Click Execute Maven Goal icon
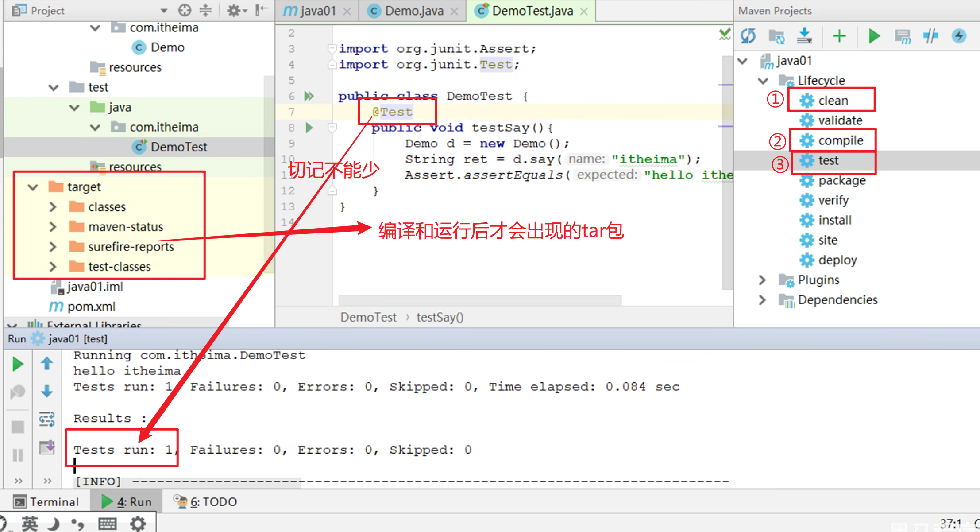The image size is (980, 532). click(903, 36)
